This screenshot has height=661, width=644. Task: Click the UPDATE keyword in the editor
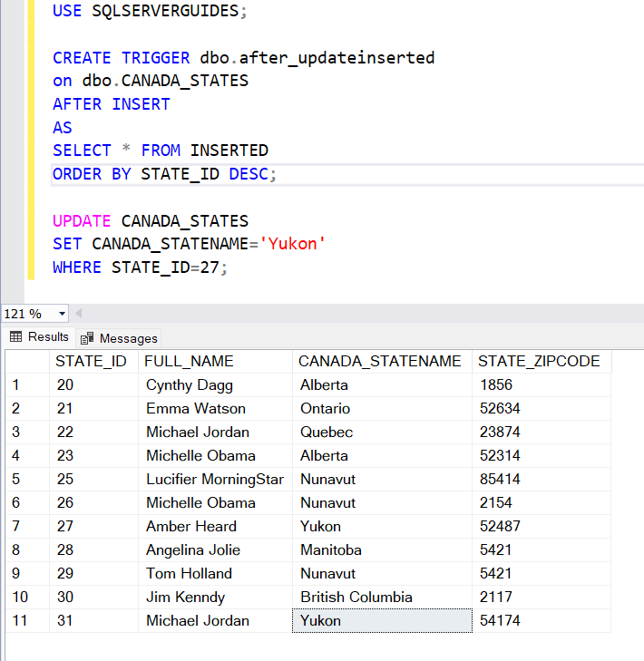[x=82, y=221]
